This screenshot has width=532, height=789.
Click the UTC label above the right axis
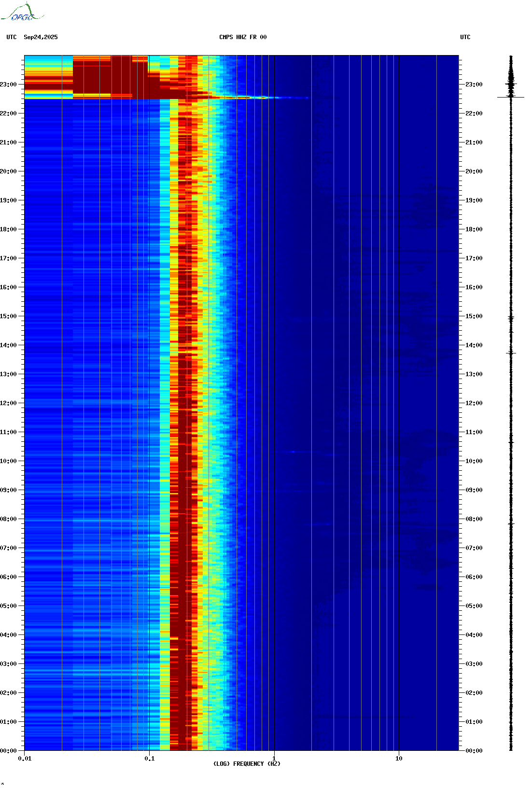tap(465, 37)
